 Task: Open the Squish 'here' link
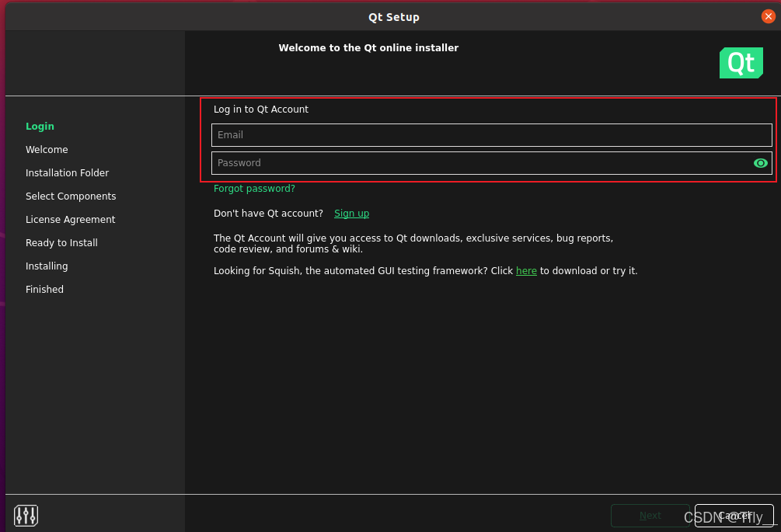point(526,271)
